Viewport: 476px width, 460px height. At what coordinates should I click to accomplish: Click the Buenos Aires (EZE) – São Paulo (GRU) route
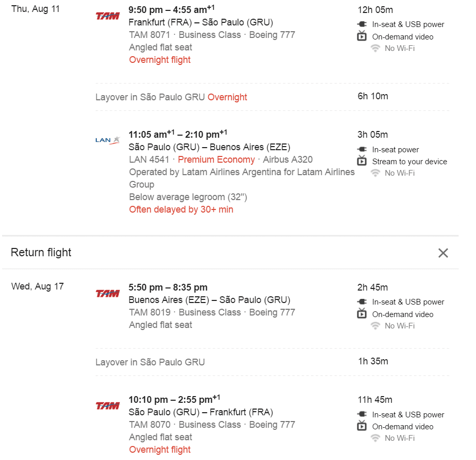[210, 299]
